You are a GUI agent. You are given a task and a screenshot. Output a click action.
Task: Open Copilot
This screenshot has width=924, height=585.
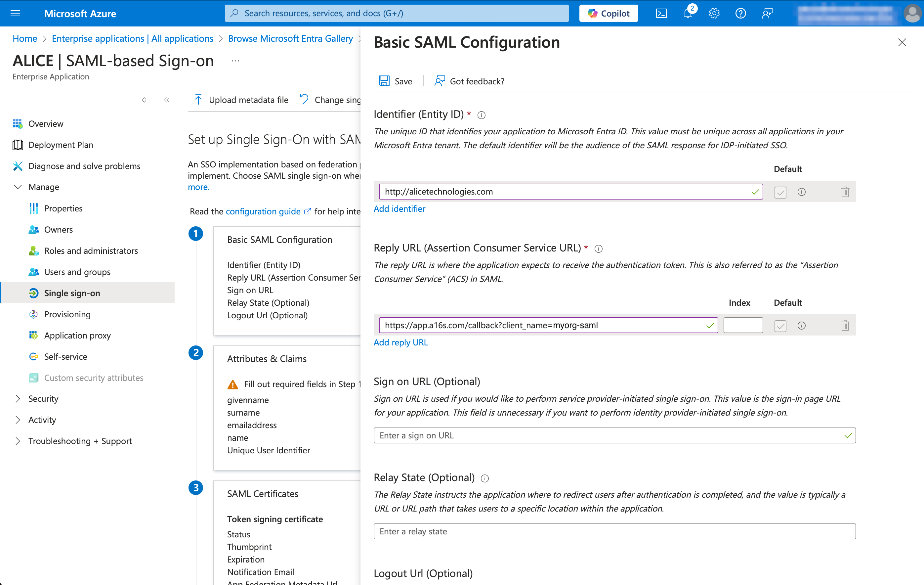tap(609, 14)
